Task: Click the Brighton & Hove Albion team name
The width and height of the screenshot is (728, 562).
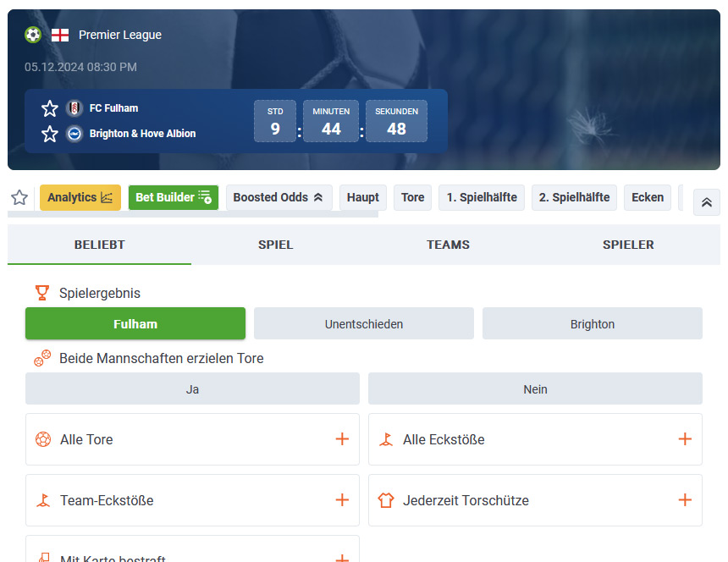Action: coord(142,134)
